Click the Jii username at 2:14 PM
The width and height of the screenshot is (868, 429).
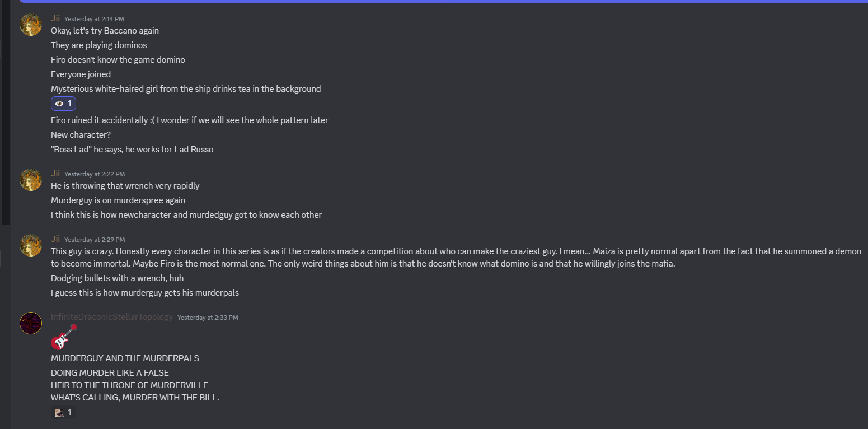(x=55, y=18)
